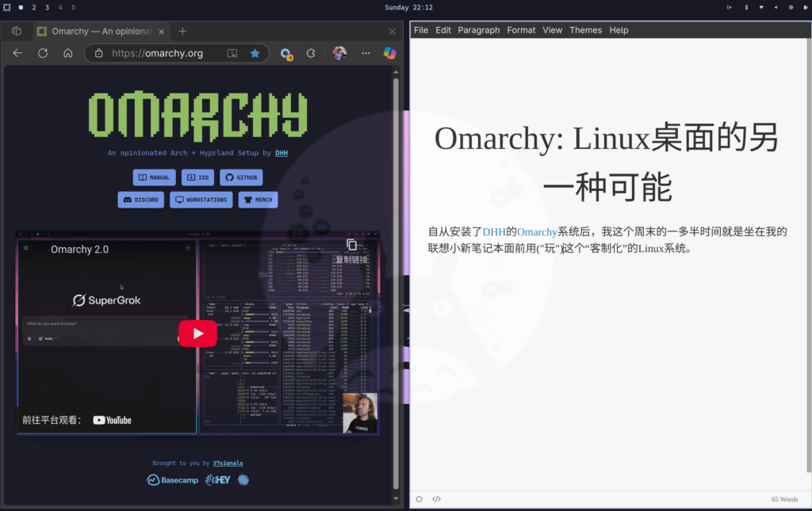Toggle the editor sidebar circle icon
Screen dimensions: 812x511
point(419,499)
